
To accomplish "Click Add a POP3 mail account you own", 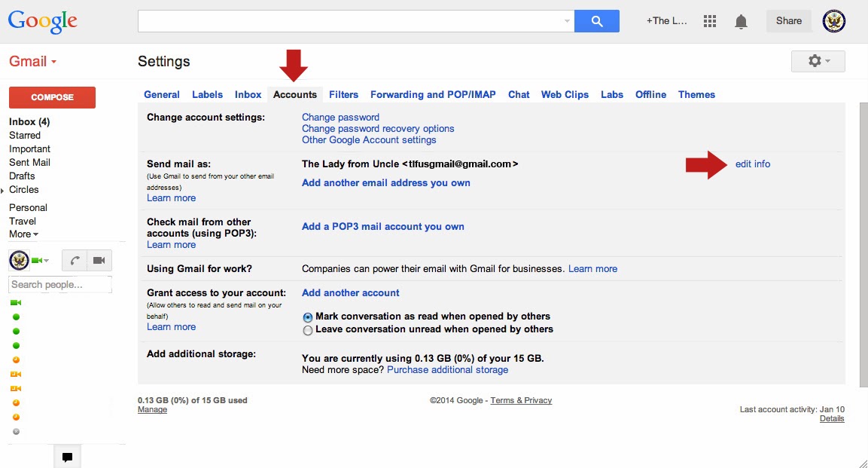I will click(x=383, y=227).
